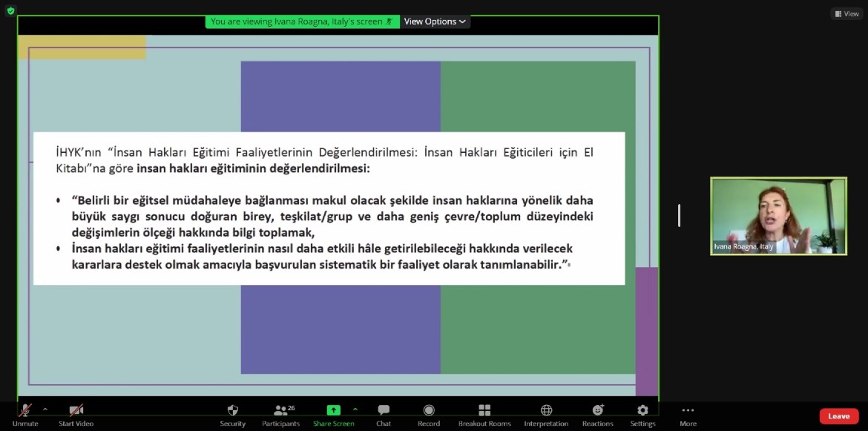Click the shared slide text box
Screen dimensions: 868x431
coord(329,208)
